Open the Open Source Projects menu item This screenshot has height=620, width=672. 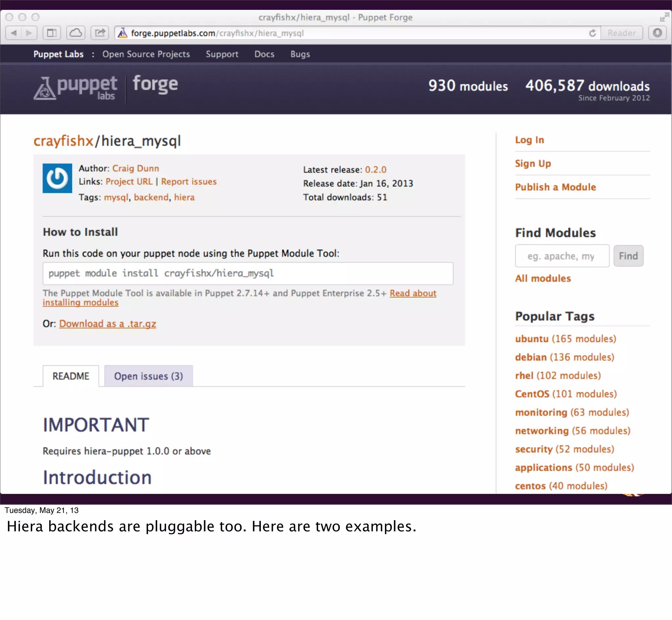[x=146, y=54]
